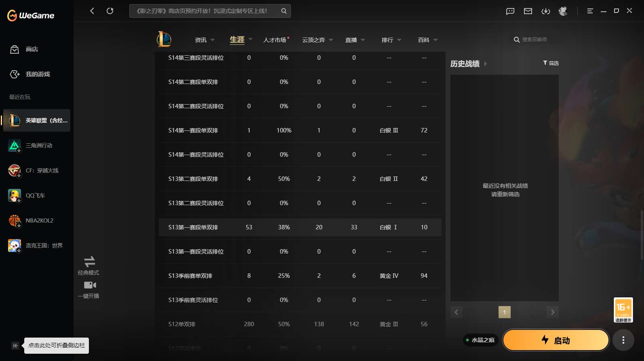The width and height of the screenshot is (644, 361).
Task: Click the 白银 III rank cell
Action: coord(389,130)
